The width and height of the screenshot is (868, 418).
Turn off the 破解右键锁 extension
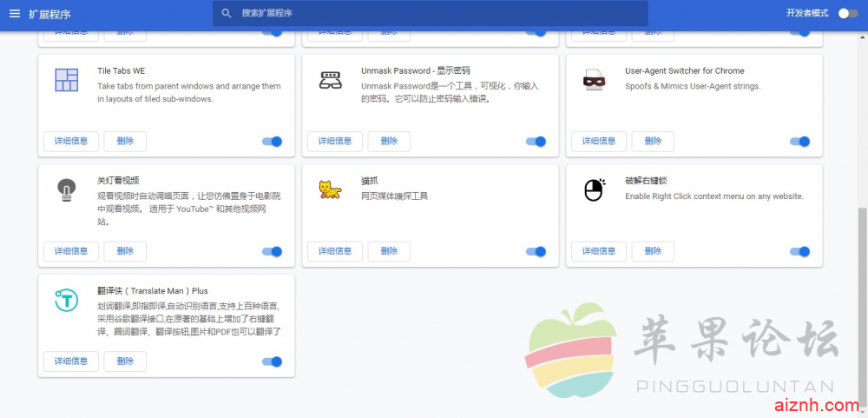click(x=800, y=252)
